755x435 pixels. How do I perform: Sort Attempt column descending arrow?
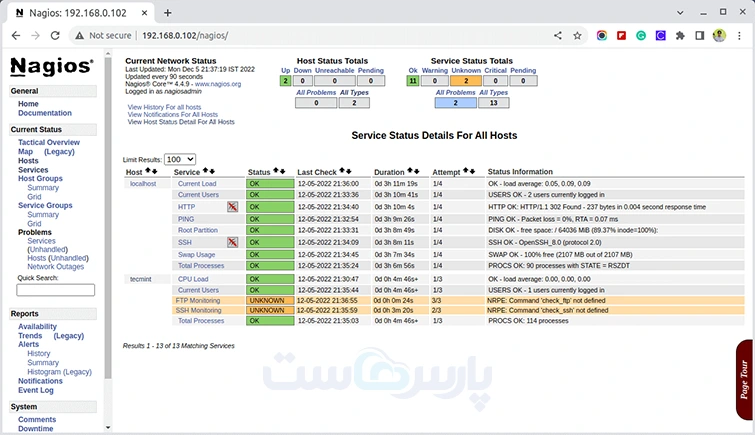(x=472, y=171)
